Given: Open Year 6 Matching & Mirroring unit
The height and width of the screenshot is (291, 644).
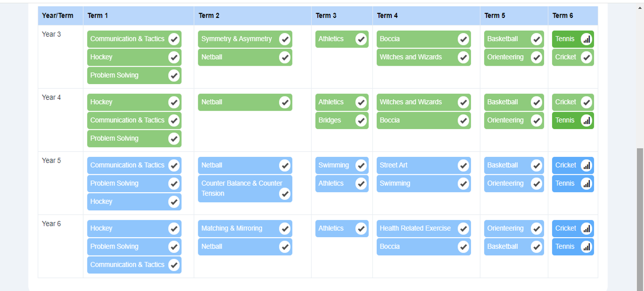Looking at the screenshot, I should (232, 229).
